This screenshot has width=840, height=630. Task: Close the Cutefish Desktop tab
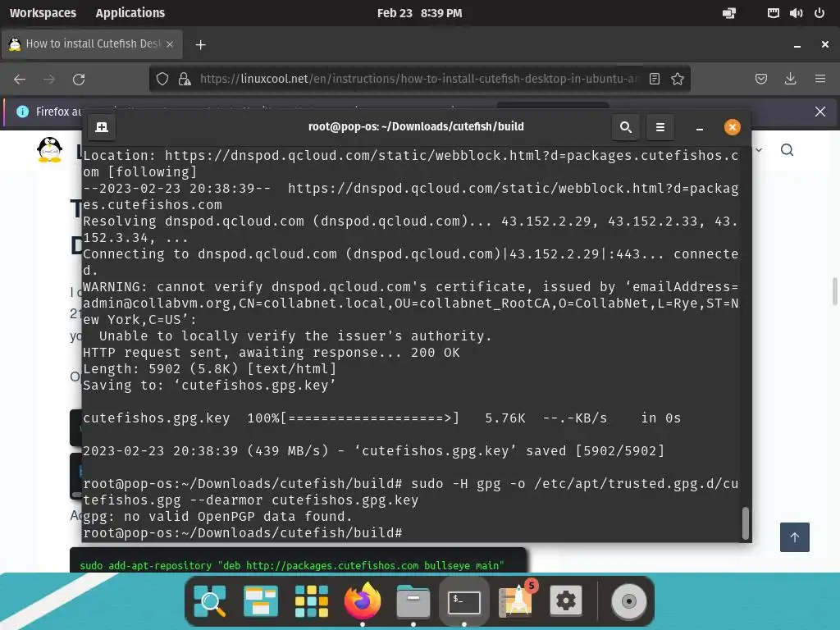[x=170, y=44]
